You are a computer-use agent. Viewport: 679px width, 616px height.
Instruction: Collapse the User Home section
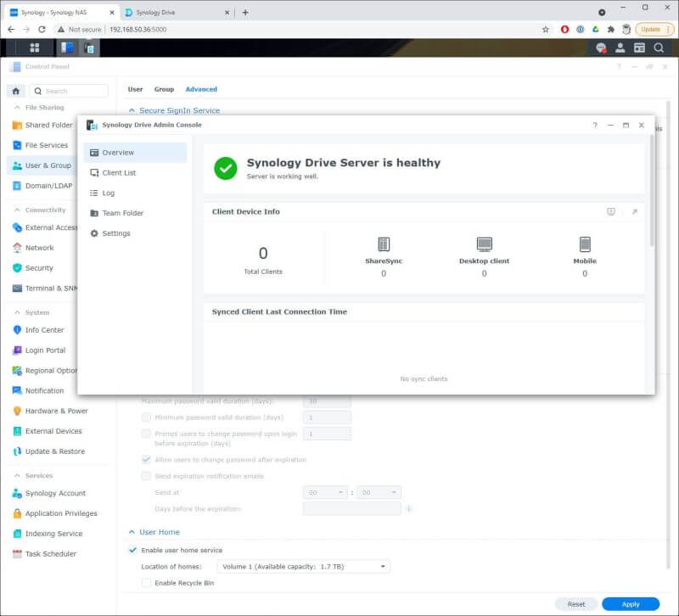(x=132, y=532)
